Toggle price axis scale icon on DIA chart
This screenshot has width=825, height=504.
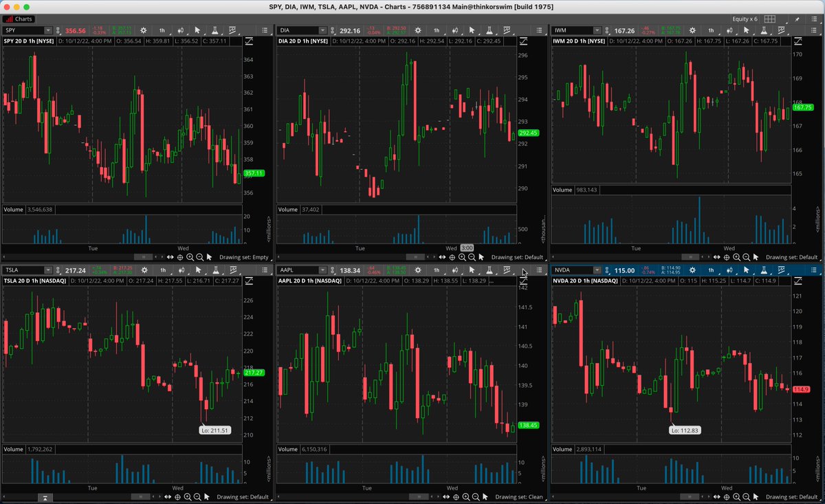click(523, 42)
